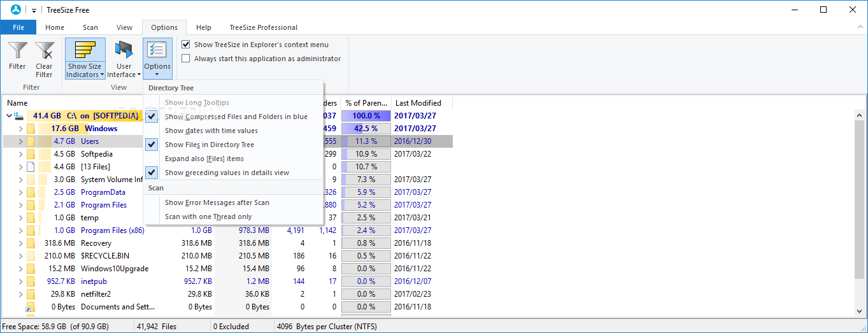Viewport: 868px width, 333px height.
Task: Open the Show Size Indicators dropdown arrow
Action: (x=103, y=74)
